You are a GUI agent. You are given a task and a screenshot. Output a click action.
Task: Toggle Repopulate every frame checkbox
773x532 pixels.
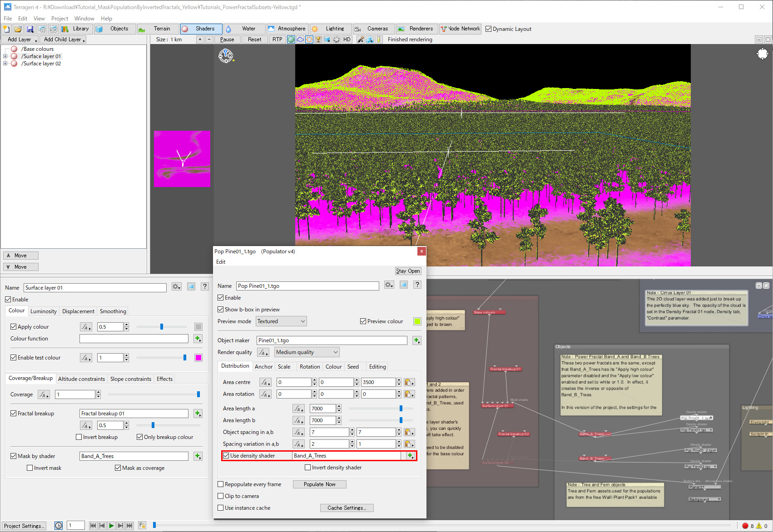pyautogui.click(x=221, y=484)
